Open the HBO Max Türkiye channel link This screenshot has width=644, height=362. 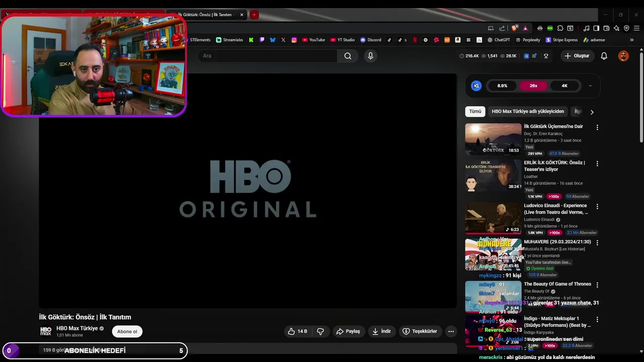pos(77,328)
